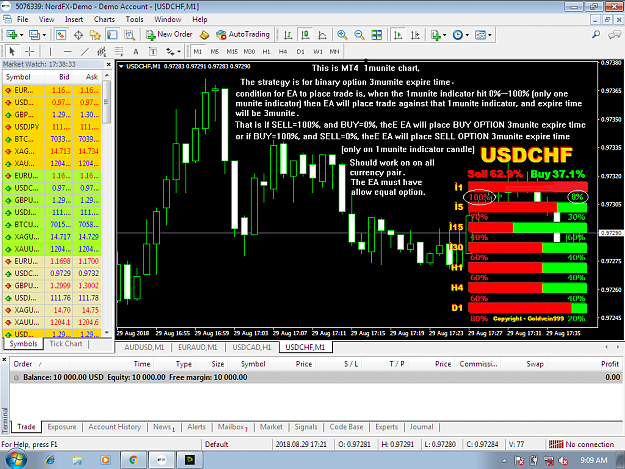Click the Market Watch scroll-down arrow
Screen dimensions: 625x469
pos(106,332)
